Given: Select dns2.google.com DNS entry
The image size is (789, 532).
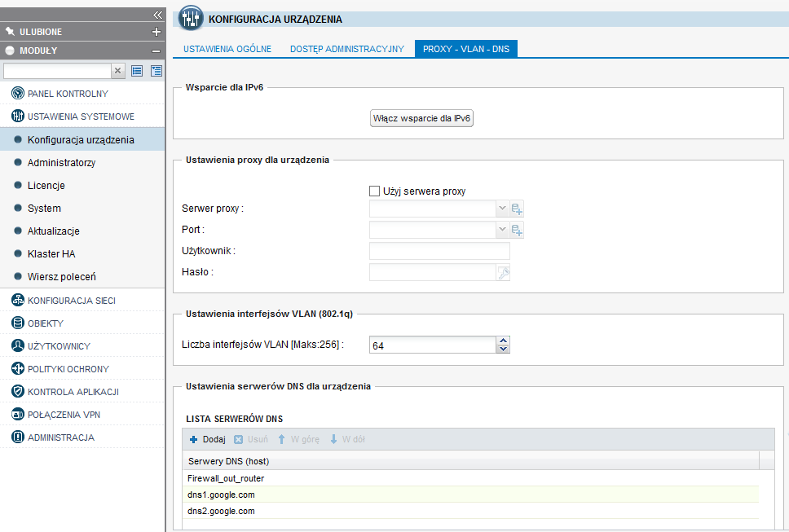Looking at the screenshot, I should click(x=471, y=511).
